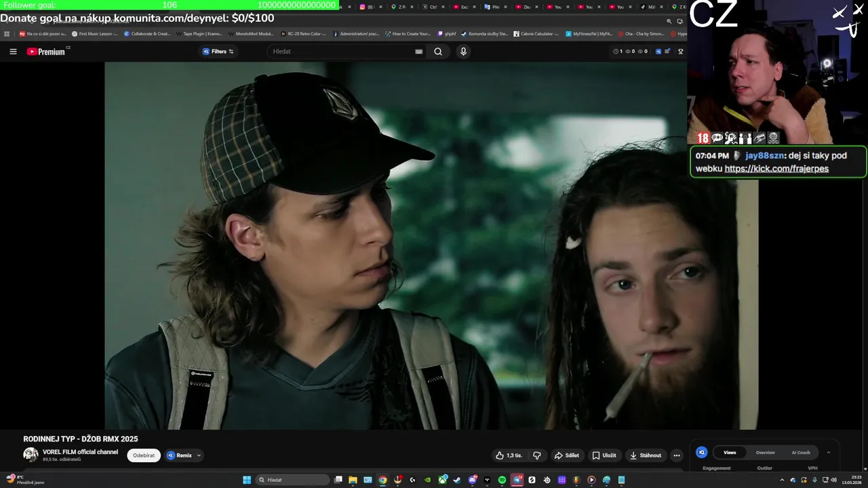Switch to Google Chrome on taskbar
868x488 pixels.
tap(382, 480)
